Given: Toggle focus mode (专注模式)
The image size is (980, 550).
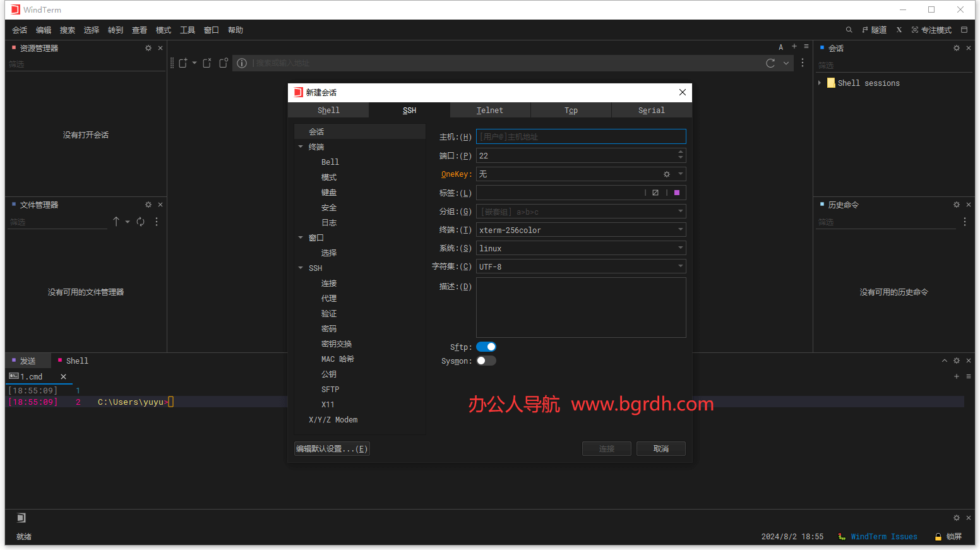Looking at the screenshot, I should 931,30.
